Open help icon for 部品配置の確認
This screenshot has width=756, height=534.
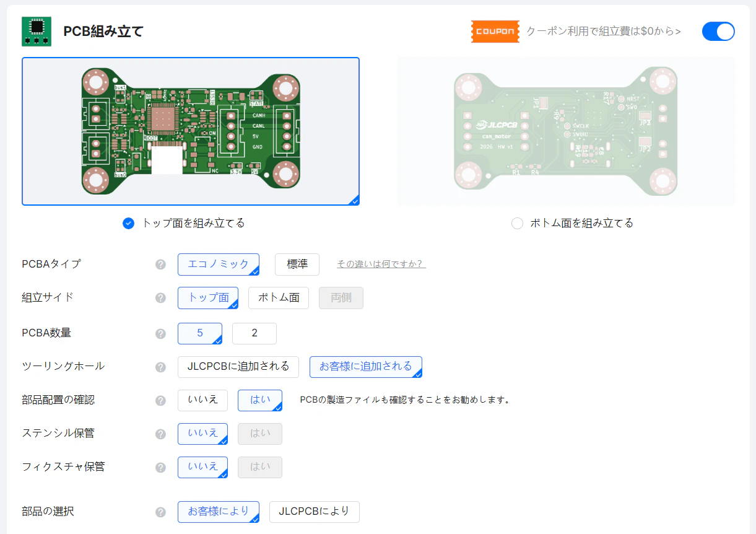tap(160, 401)
